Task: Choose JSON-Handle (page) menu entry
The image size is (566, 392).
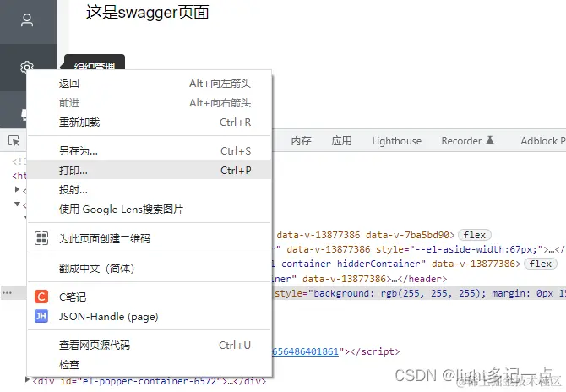Action: click(x=150, y=317)
